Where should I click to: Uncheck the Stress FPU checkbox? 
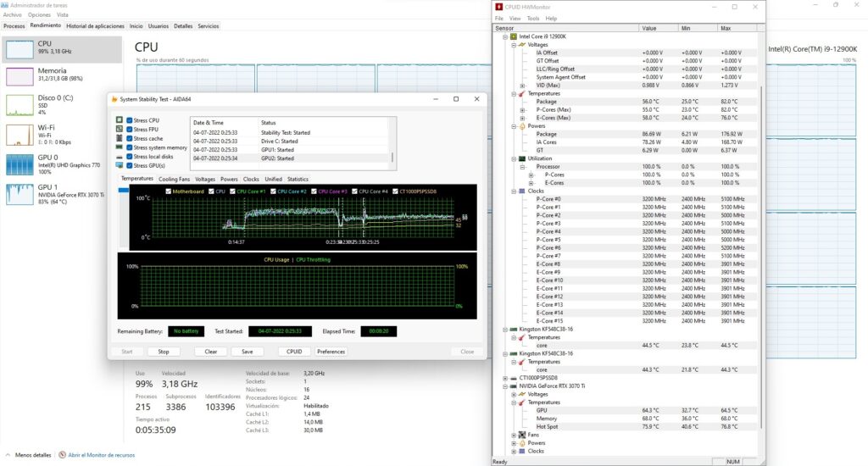[x=130, y=130]
